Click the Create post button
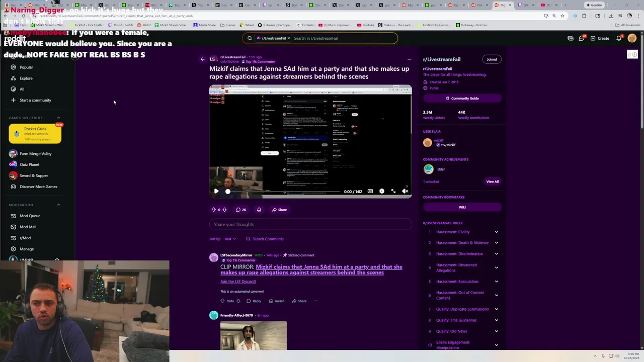644x362 pixels. pyautogui.click(x=600, y=38)
